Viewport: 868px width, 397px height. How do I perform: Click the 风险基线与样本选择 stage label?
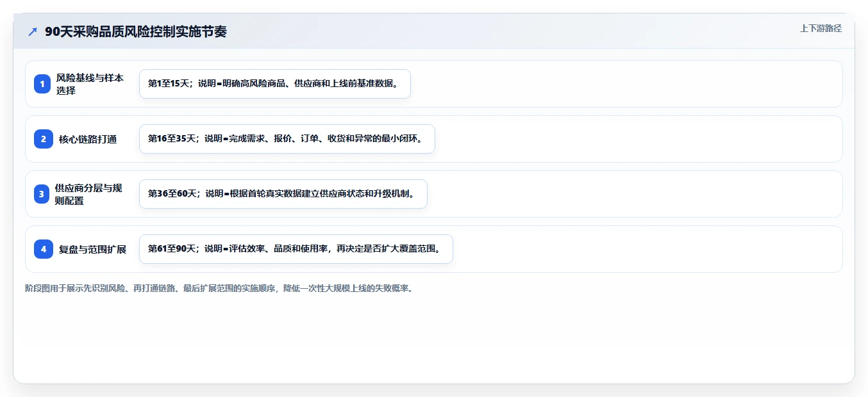(x=90, y=84)
